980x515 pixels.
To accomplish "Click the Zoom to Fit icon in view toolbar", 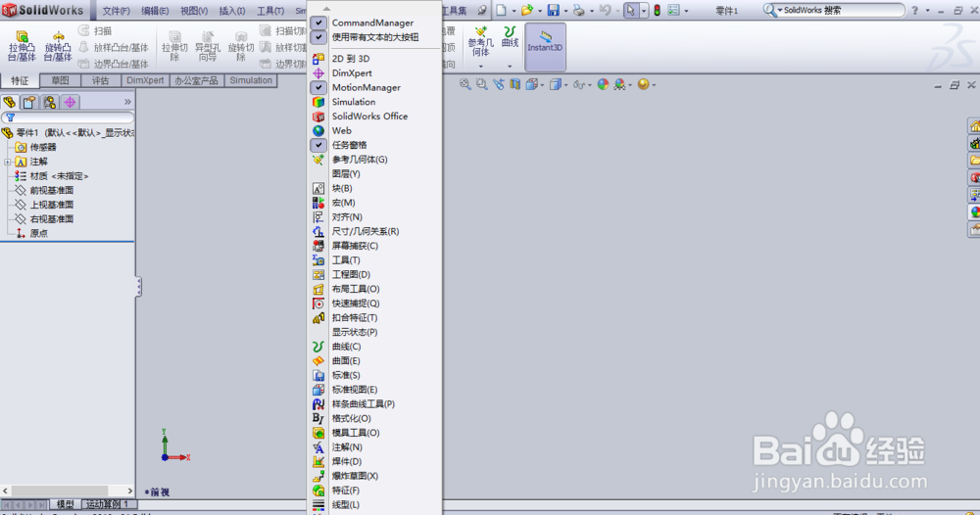I will pyautogui.click(x=465, y=84).
